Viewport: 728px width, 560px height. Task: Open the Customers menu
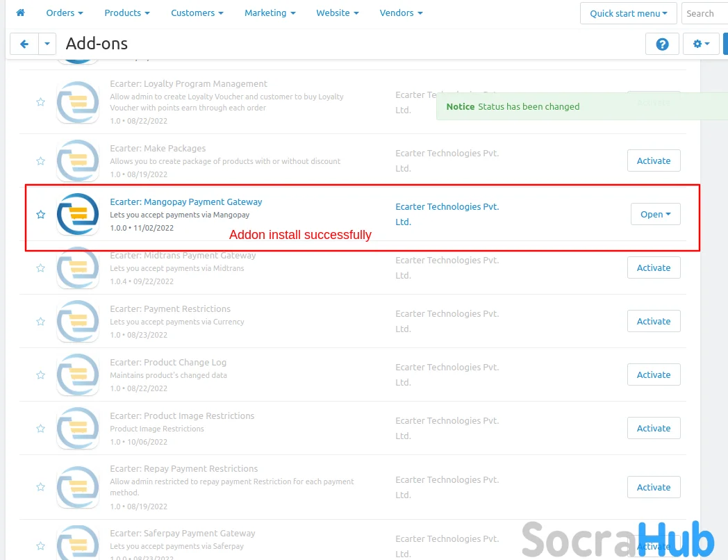197,13
